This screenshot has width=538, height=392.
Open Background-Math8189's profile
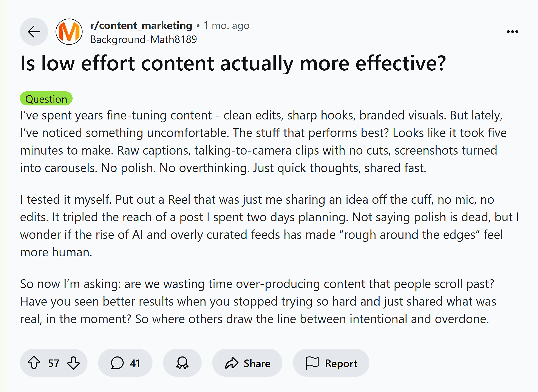(x=143, y=39)
